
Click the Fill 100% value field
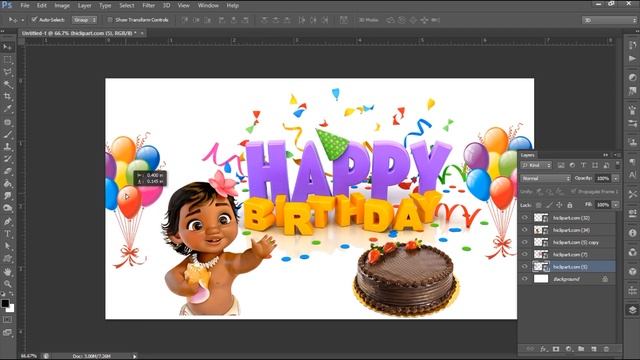(x=603, y=204)
